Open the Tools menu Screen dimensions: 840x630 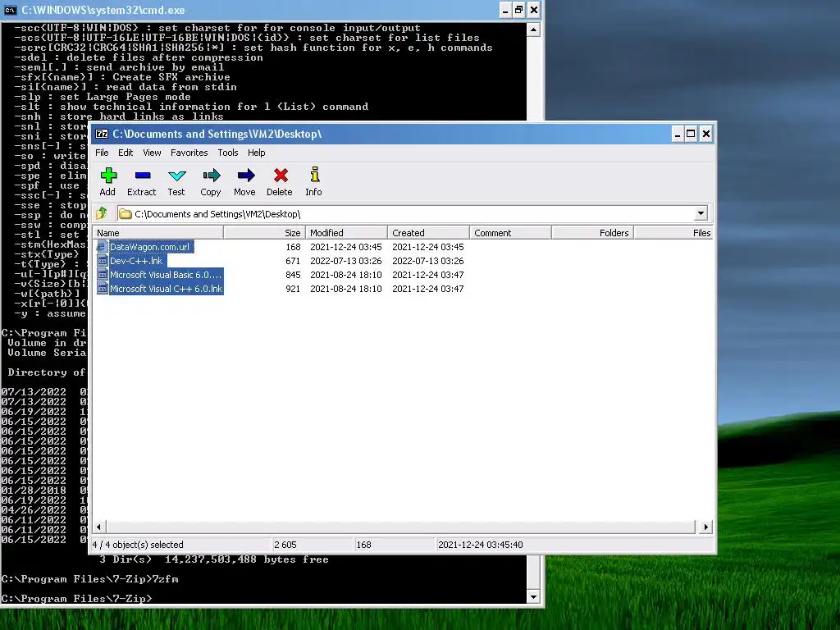[228, 153]
